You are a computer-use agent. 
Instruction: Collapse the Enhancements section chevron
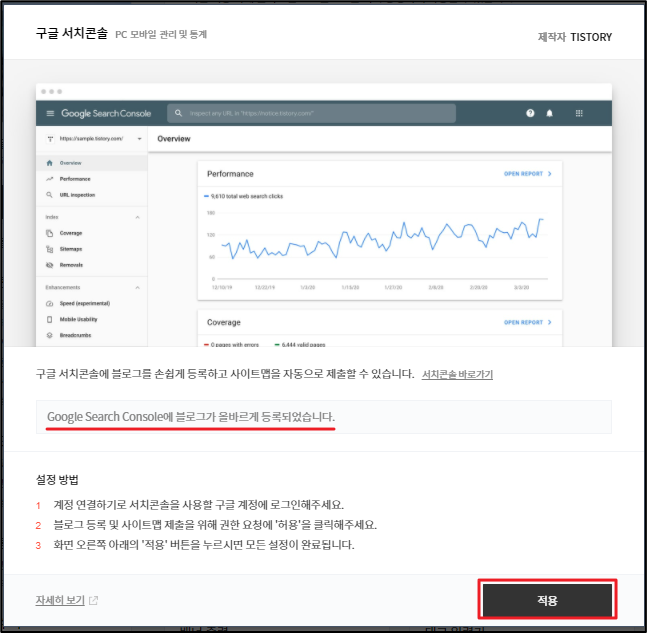pyautogui.click(x=137, y=288)
